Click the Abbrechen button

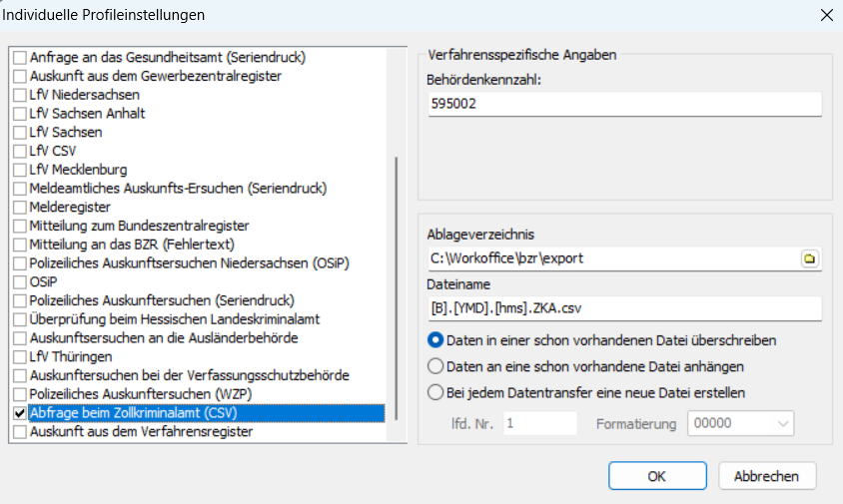pos(766,476)
